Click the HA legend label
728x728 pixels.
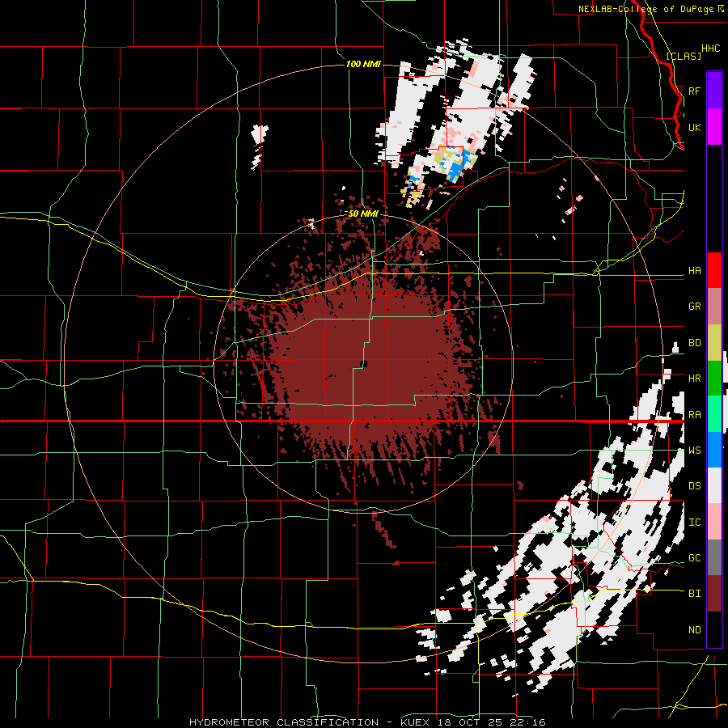pos(694,270)
